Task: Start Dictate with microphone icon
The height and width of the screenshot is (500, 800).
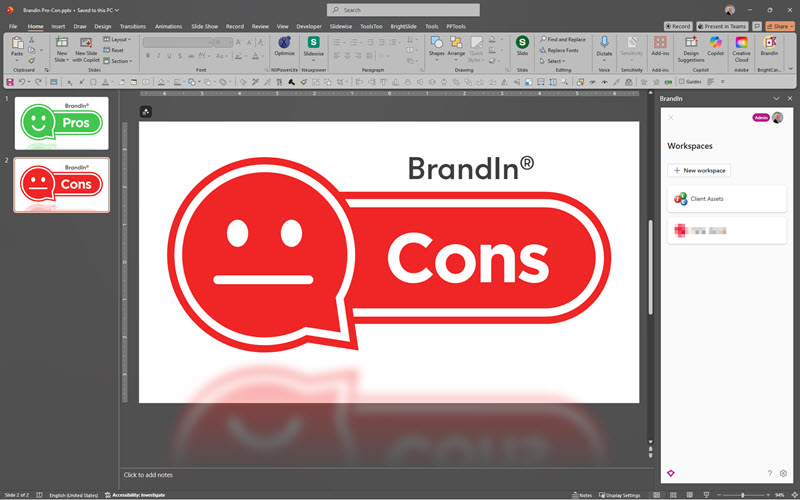Action: (604, 44)
